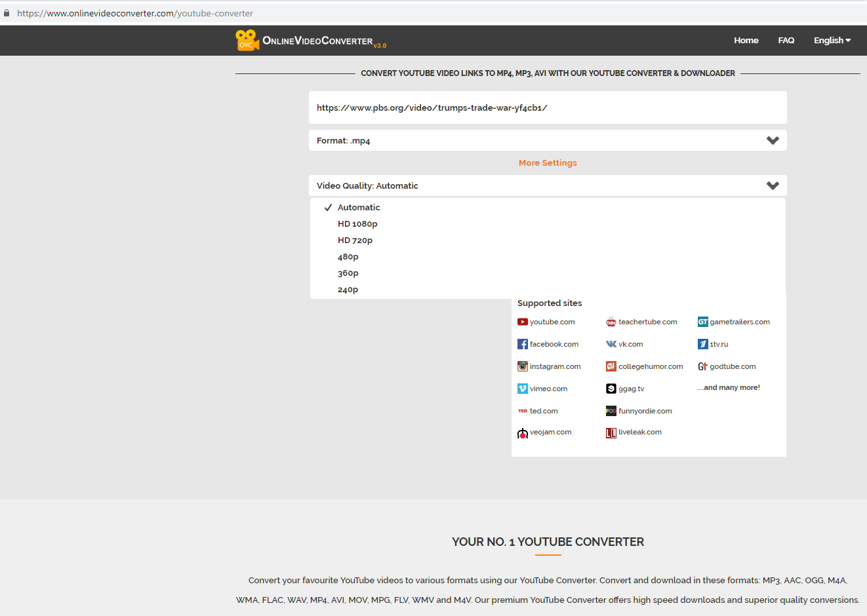Click the browser address bar URL
This screenshot has width=867, height=616.
point(135,13)
